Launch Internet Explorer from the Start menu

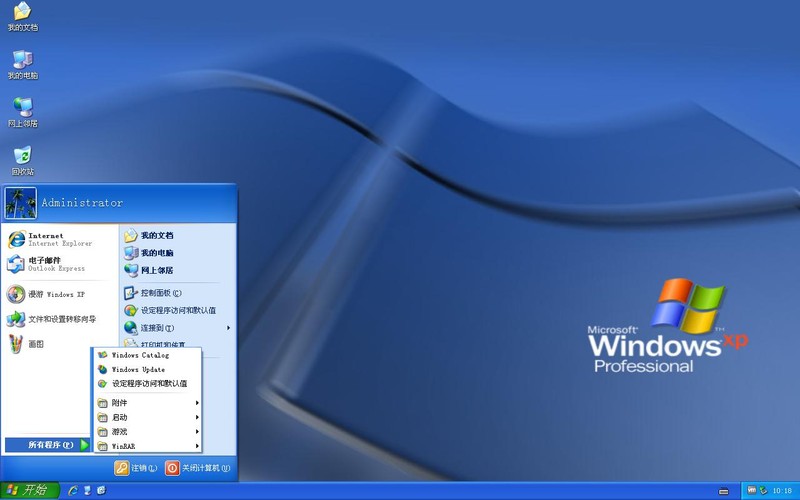pyautogui.click(x=60, y=239)
